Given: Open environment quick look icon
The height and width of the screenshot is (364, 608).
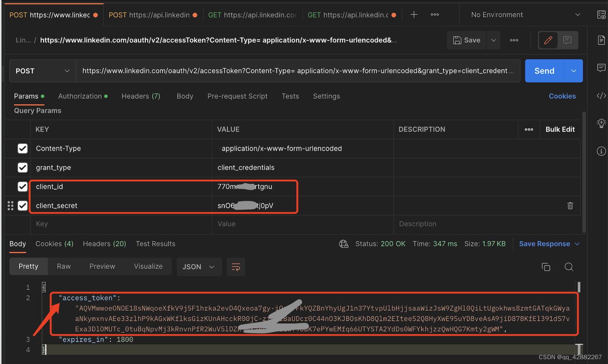Looking at the screenshot, I should click(601, 15).
